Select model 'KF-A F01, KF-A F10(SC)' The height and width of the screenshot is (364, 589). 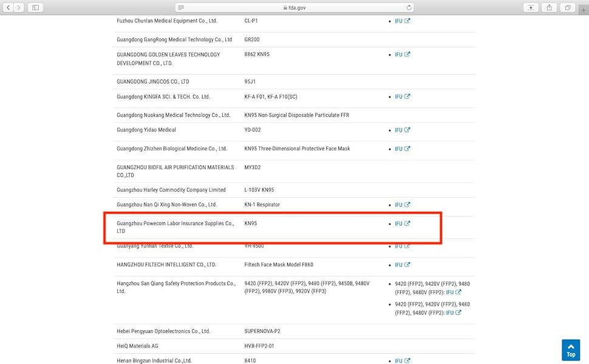[270, 97]
